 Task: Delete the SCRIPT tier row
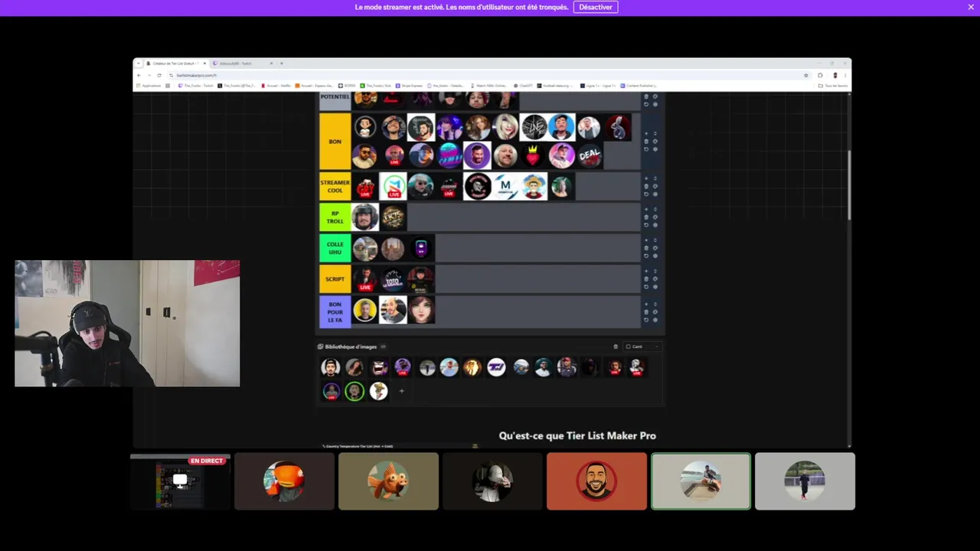click(646, 279)
